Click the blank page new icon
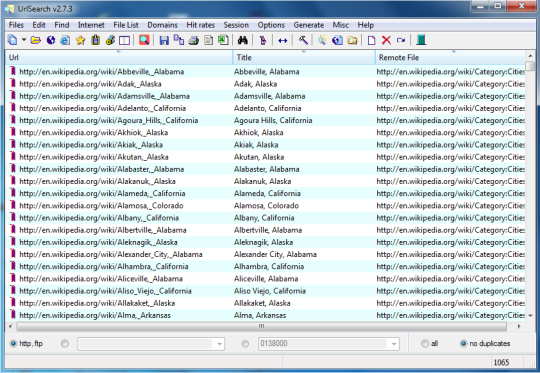 [x=371, y=40]
